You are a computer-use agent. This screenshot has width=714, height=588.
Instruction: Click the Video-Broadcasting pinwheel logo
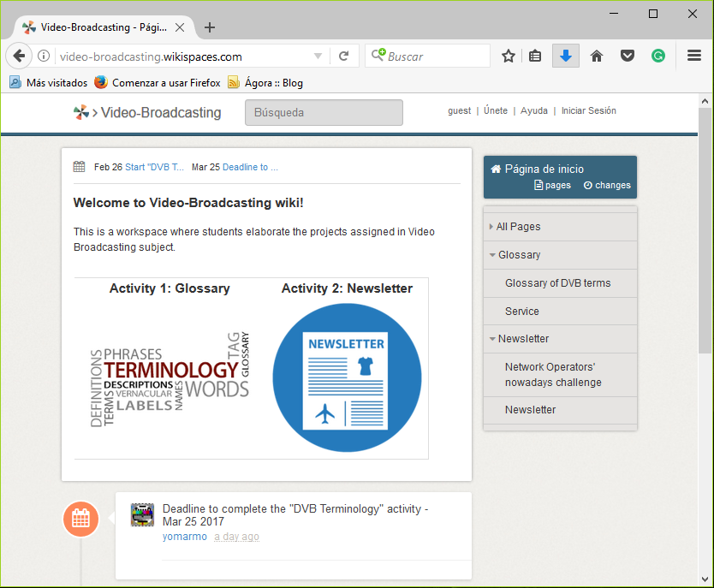80,111
